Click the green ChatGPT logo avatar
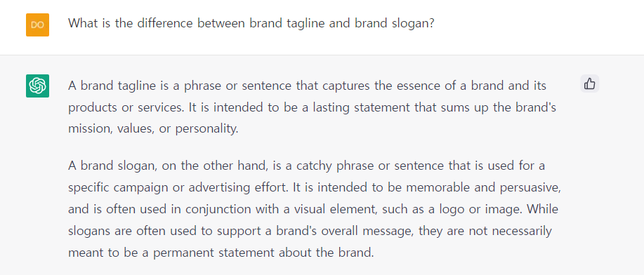The width and height of the screenshot is (644, 275). (37, 86)
